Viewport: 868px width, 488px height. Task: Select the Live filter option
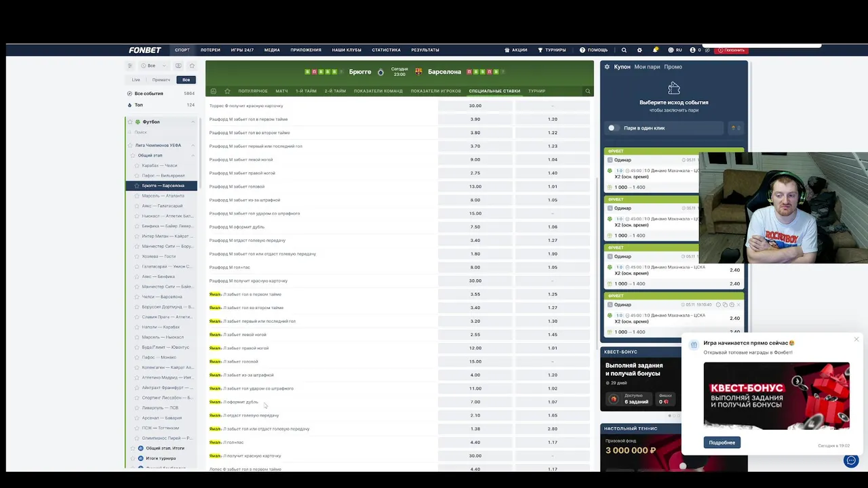(136, 80)
